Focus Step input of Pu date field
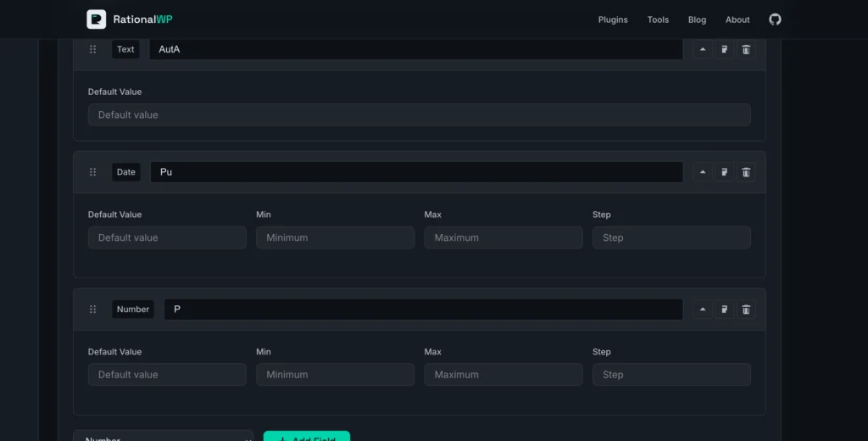 (x=671, y=237)
